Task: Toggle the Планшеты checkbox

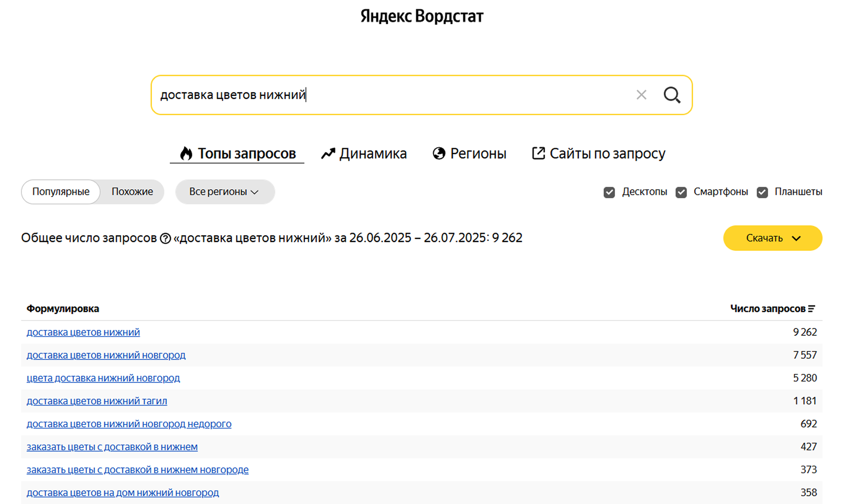Action: pyautogui.click(x=762, y=192)
